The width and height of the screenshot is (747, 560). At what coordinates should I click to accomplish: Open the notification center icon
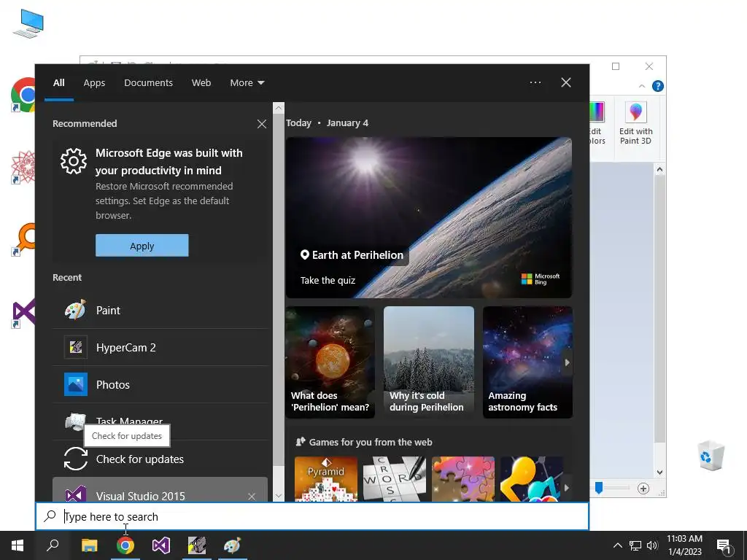coord(724,546)
